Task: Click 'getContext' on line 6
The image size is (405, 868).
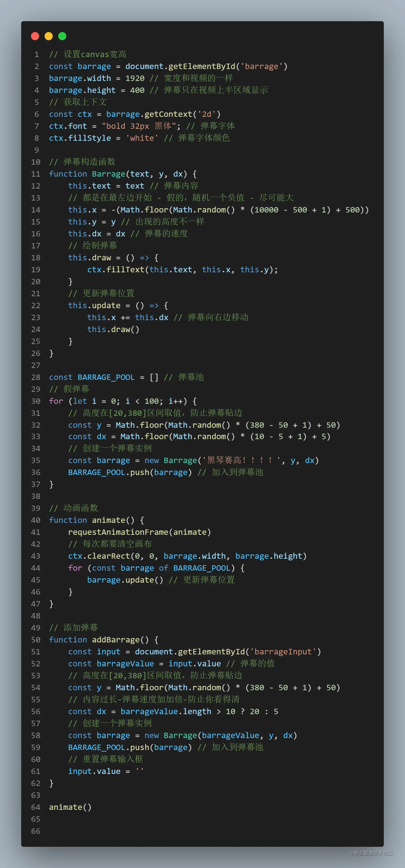Action: click(169, 114)
